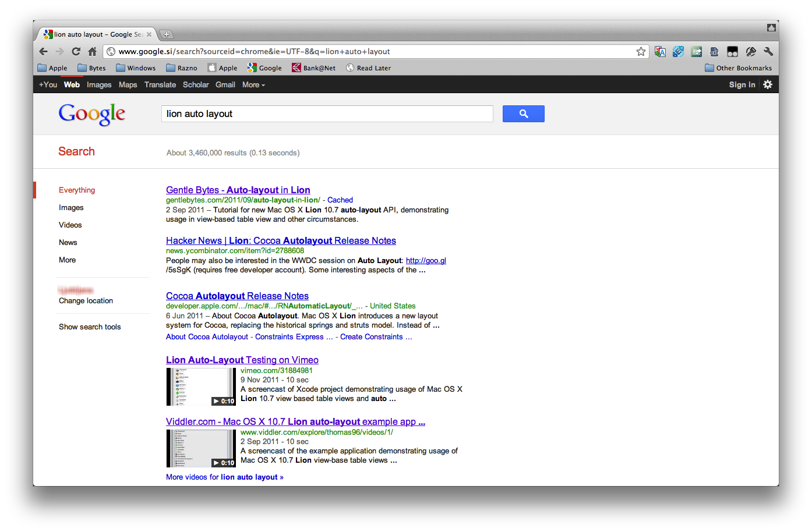Open the black two-circle extension icon
Screen dimensions: 812x532
click(x=732, y=52)
